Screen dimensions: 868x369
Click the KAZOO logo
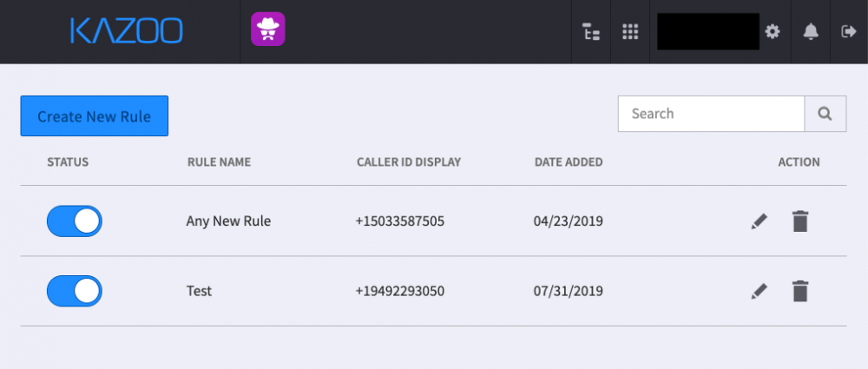click(127, 30)
